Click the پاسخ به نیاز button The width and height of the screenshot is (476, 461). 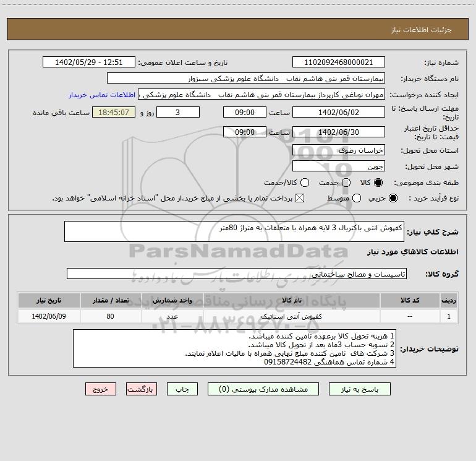click(x=359, y=389)
